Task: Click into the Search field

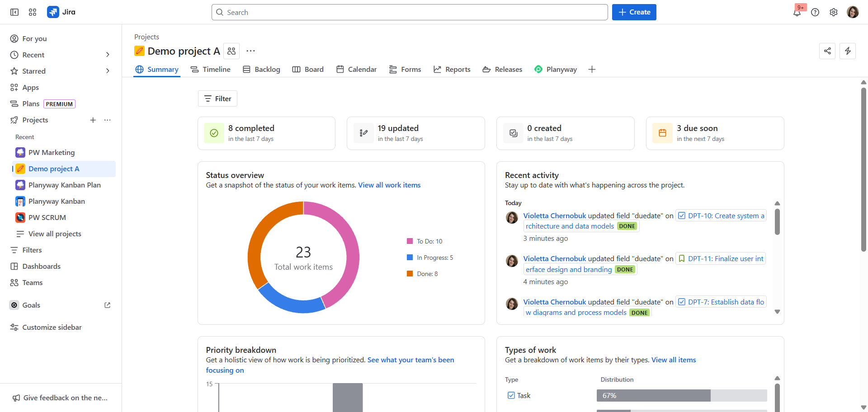Action: [409, 12]
